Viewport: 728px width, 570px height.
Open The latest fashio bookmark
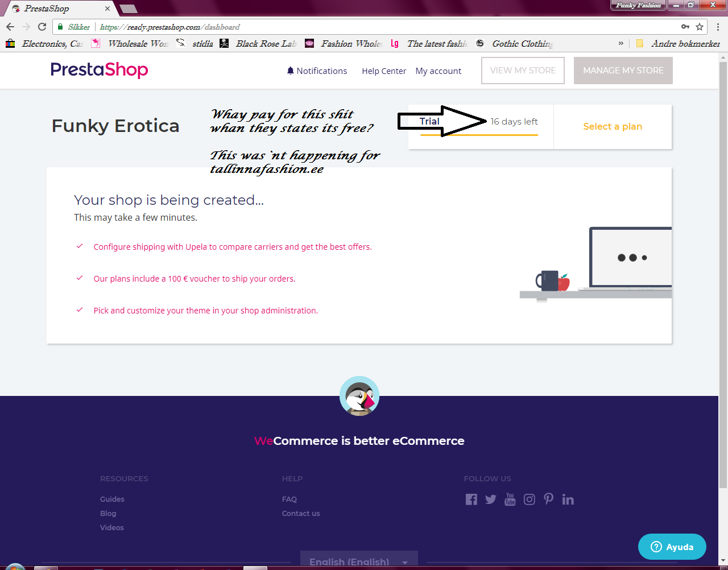429,43
